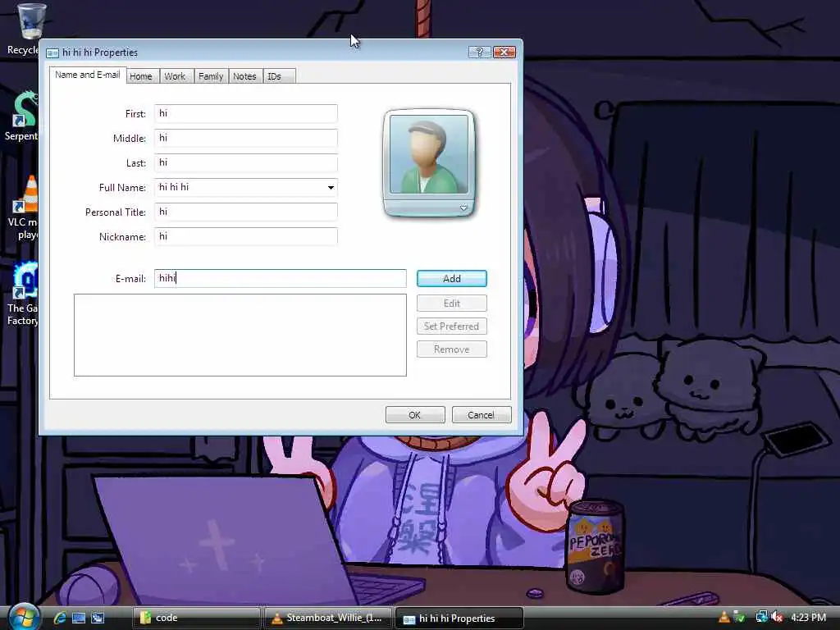Open the contact picture dropdown arrow
The height and width of the screenshot is (630, 840).
point(463,208)
